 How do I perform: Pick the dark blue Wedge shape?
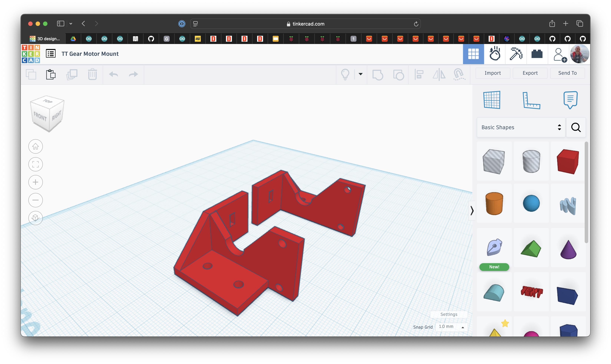pyautogui.click(x=568, y=296)
